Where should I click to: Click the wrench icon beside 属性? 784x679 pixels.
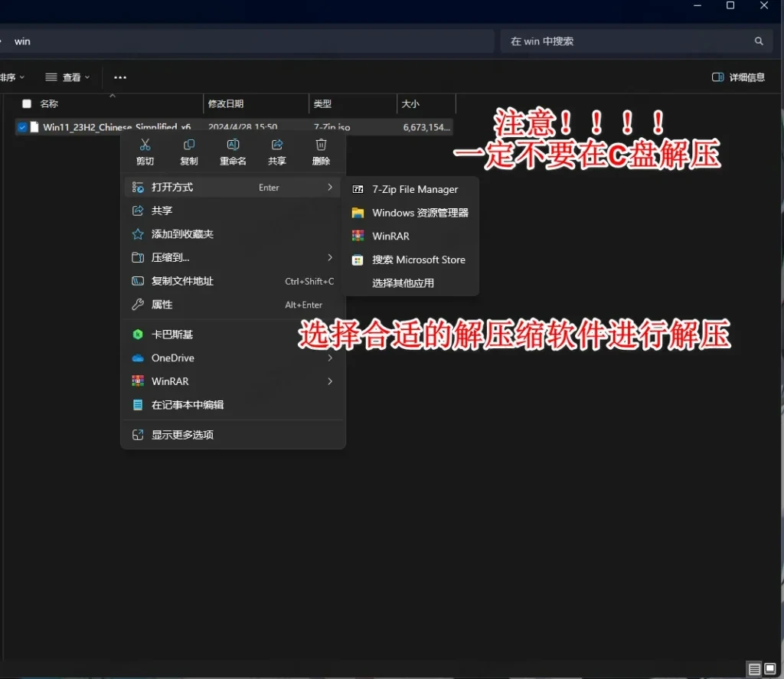tap(138, 305)
